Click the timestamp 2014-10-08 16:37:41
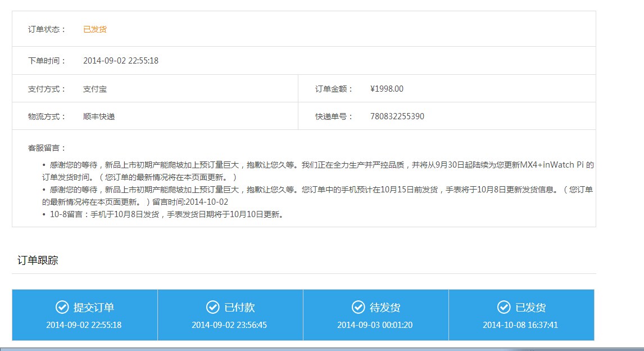 pyautogui.click(x=520, y=325)
